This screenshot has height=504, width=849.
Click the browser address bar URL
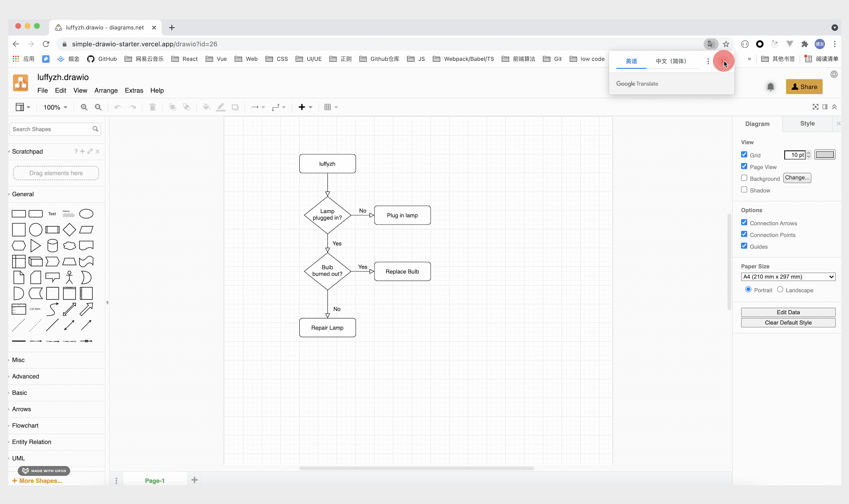click(x=145, y=44)
